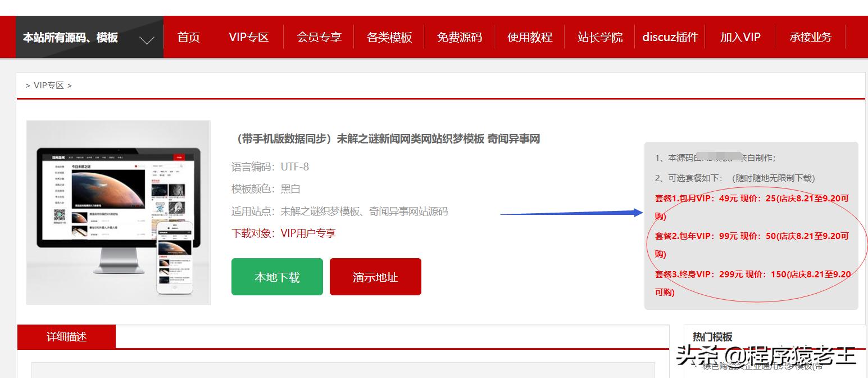This screenshot has height=378, width=868.
Task: Click the 加入VIP navigation item
Action: [x=740, y=37]
